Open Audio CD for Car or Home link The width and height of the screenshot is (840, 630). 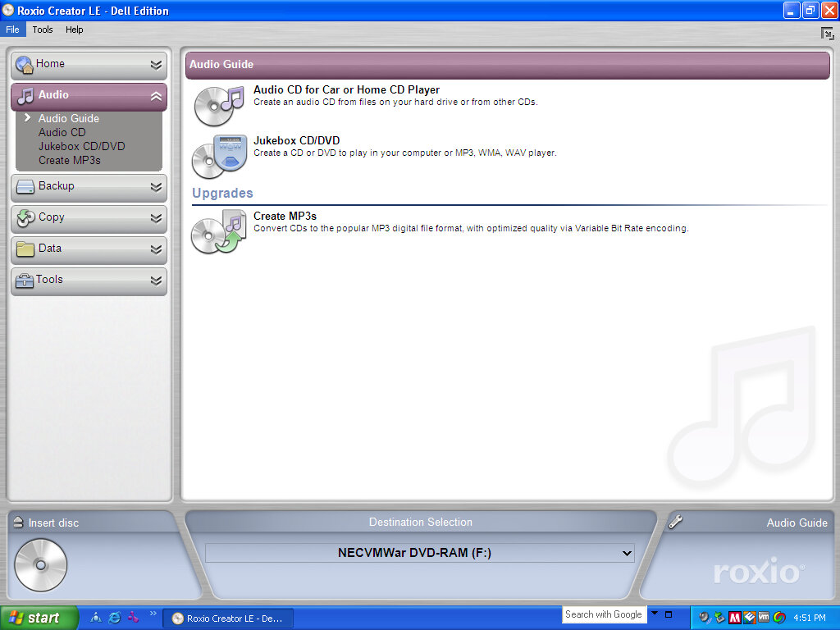346,90
